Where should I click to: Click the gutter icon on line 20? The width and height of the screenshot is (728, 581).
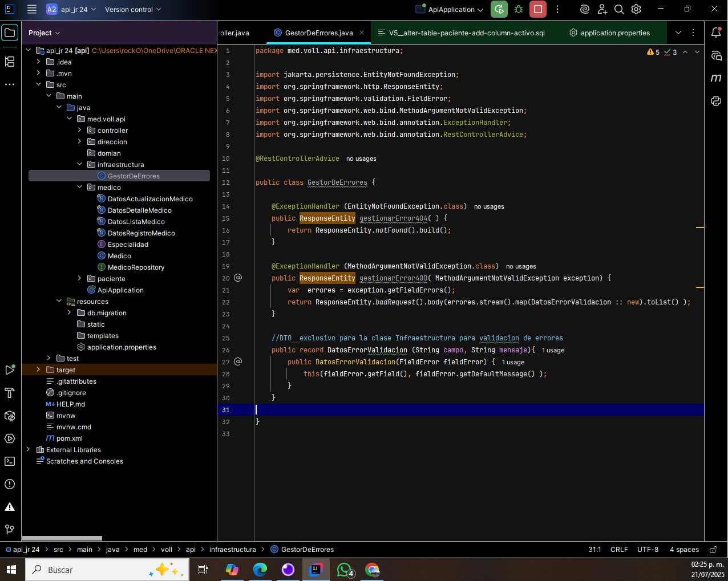238,278
